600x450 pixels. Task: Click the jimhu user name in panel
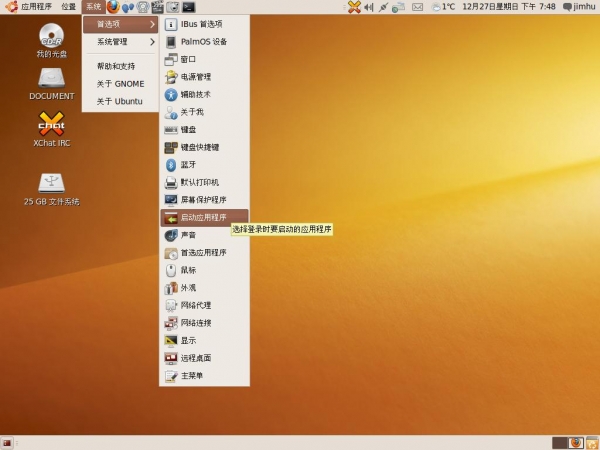pyautogui.click(x=584, y=7)
